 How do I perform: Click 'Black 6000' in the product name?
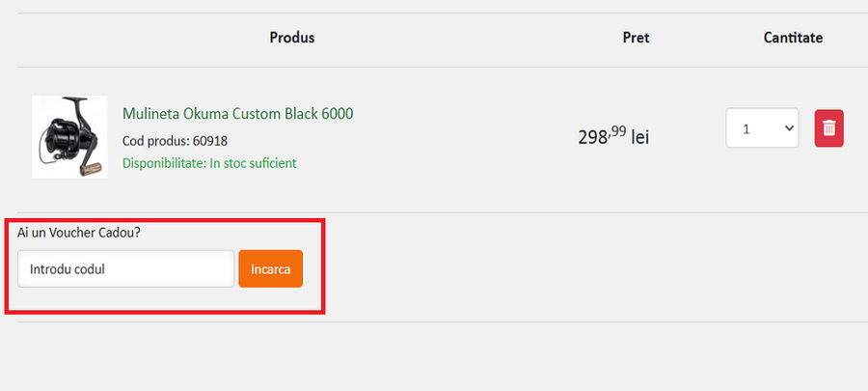point(318,114)
